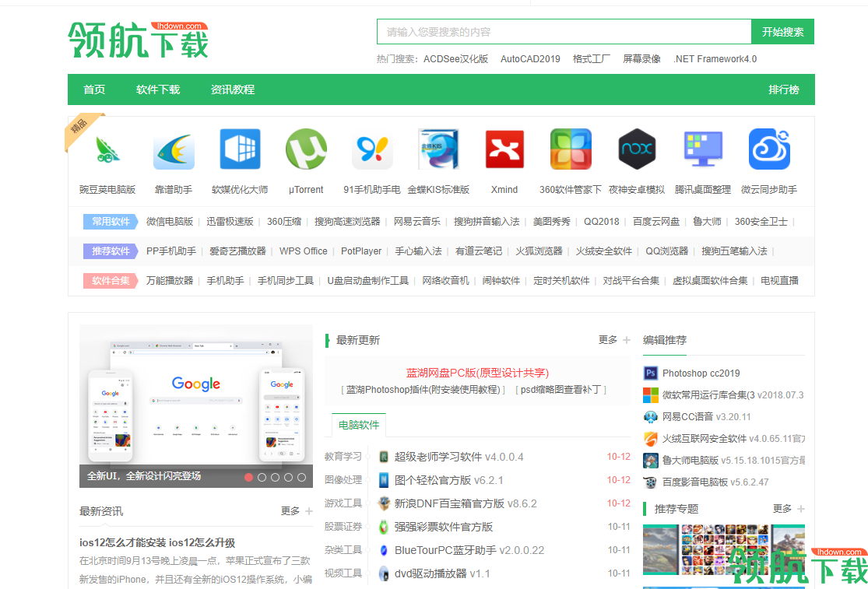Select the third carousel dot indicator
Image resolution: width=868 pixels, height=589 pixels.
(x=275, y=477)
